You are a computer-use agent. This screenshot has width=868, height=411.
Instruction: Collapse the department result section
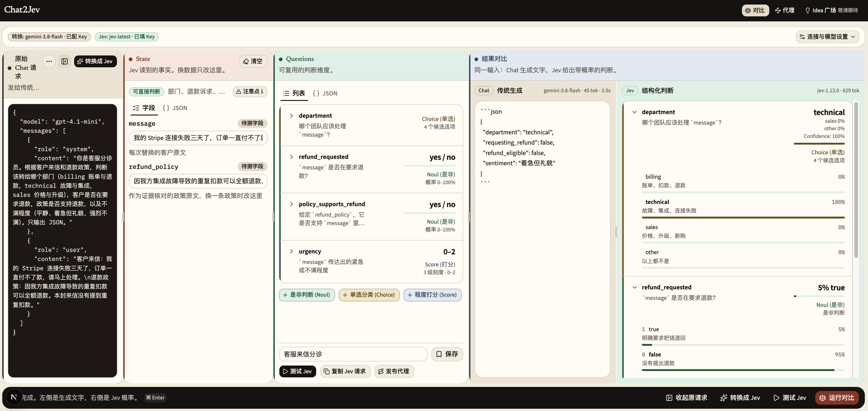[x=634, y=112]
